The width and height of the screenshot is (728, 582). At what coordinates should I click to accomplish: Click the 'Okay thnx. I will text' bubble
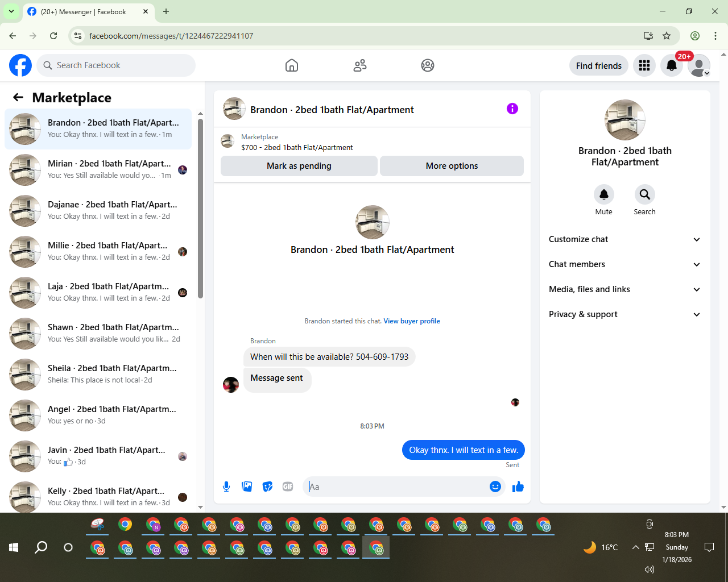coord(464,450)
